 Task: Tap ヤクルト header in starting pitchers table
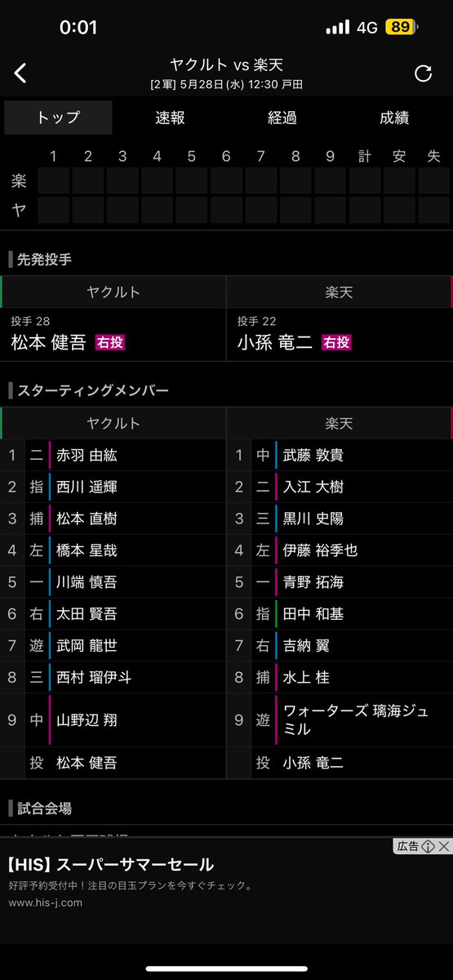tap(113, 292)
